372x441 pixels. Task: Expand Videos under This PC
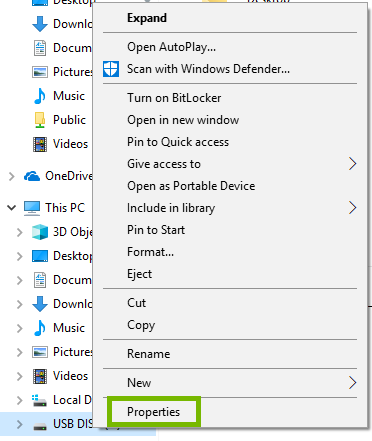(x=20, y=376)
